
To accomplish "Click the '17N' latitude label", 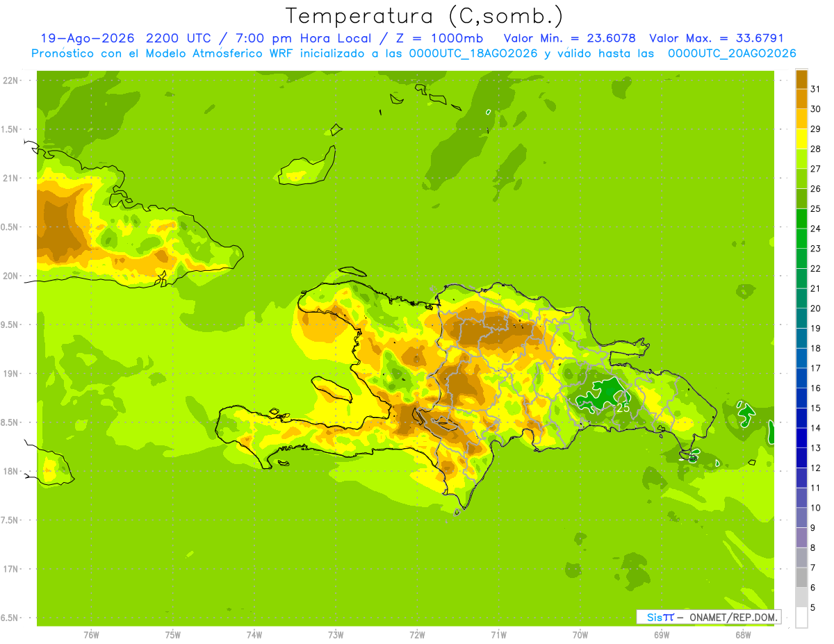I will pos(11,569).
